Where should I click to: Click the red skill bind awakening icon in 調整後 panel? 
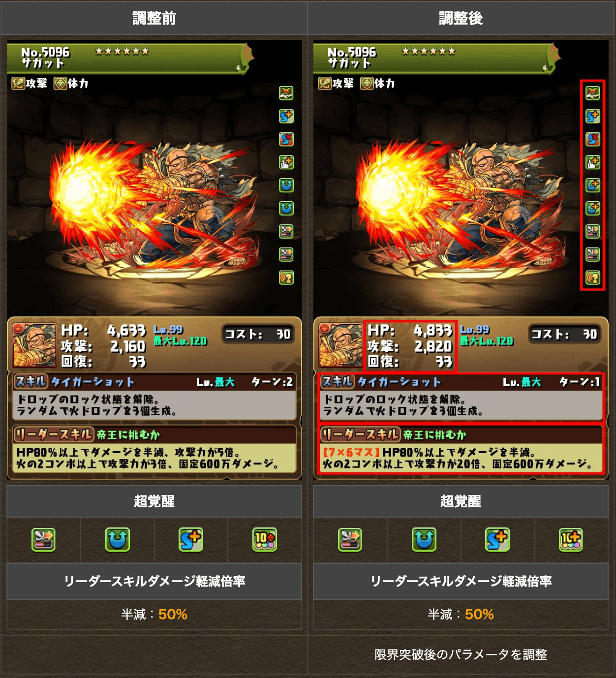pos(592,139)
